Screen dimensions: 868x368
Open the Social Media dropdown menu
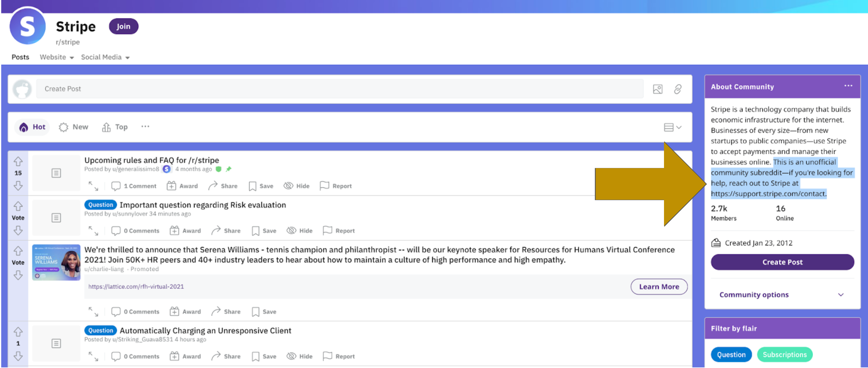(x=105, y=57)
